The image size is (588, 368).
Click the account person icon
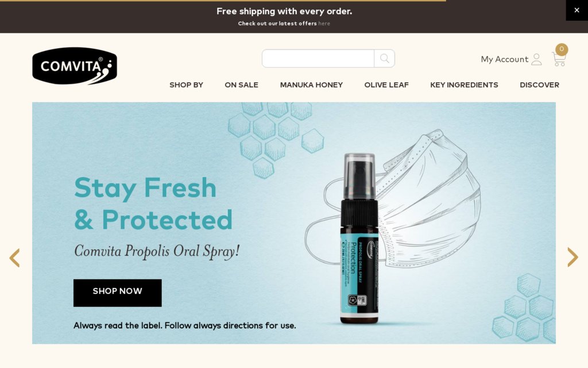[x=537, y=59]
